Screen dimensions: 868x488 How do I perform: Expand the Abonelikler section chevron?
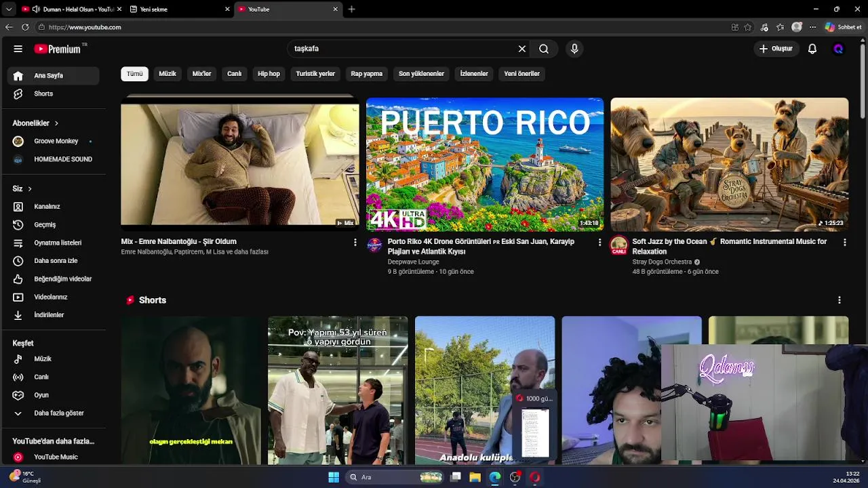tap(56, 123)
